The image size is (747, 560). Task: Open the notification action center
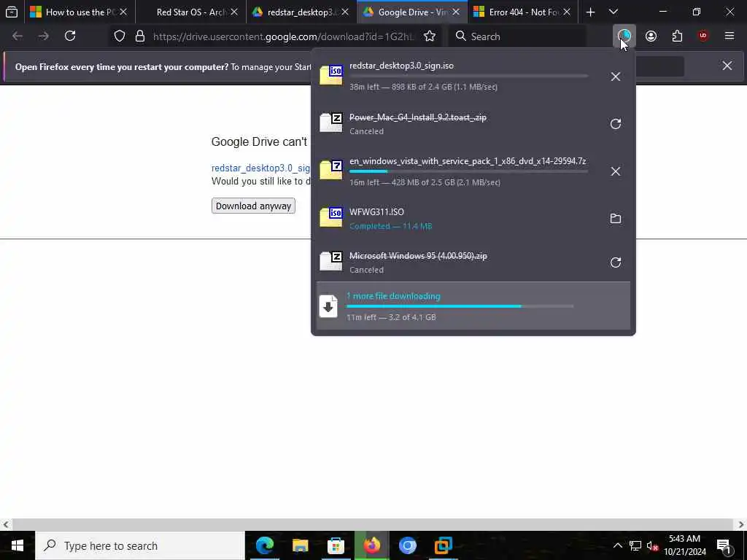click(724, 545)
